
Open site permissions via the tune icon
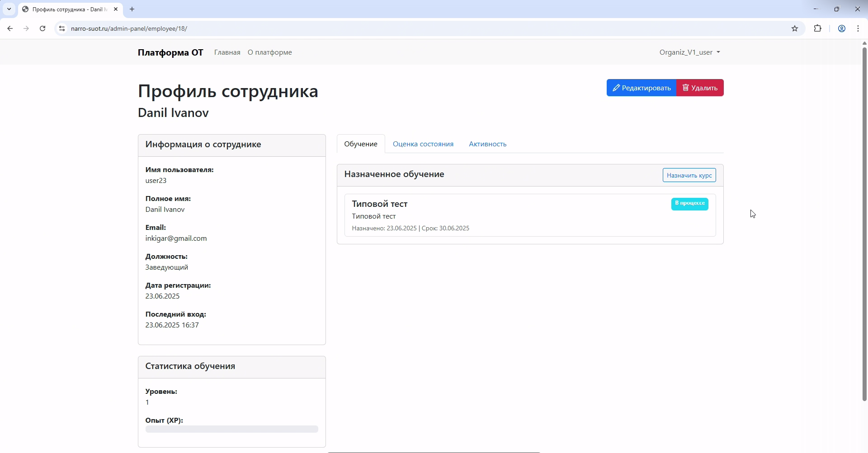(62, 28)
